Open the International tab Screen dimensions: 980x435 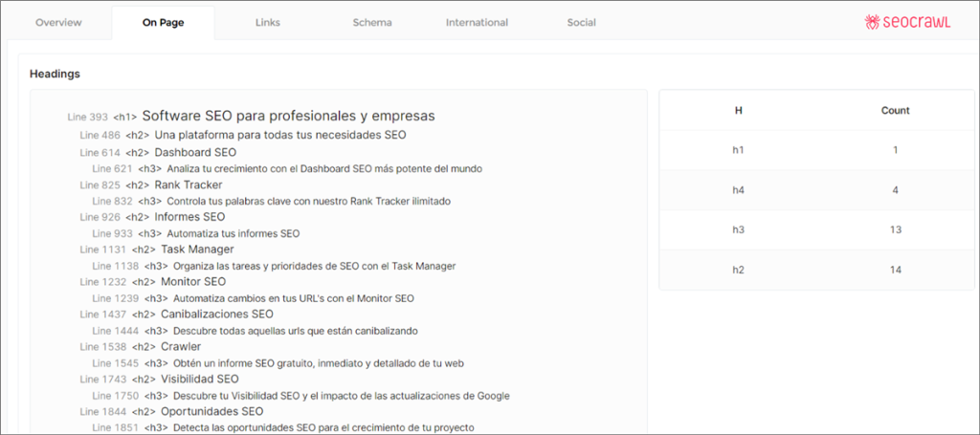click(477, 23)
